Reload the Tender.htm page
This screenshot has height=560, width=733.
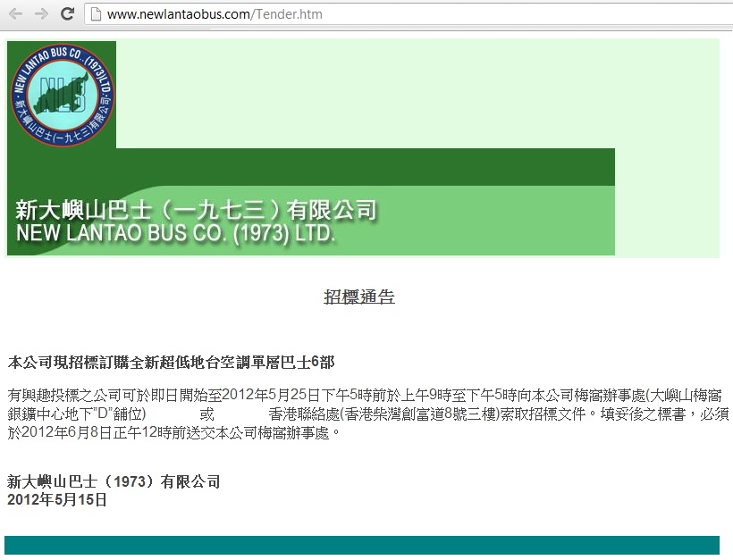coord(68,14)
